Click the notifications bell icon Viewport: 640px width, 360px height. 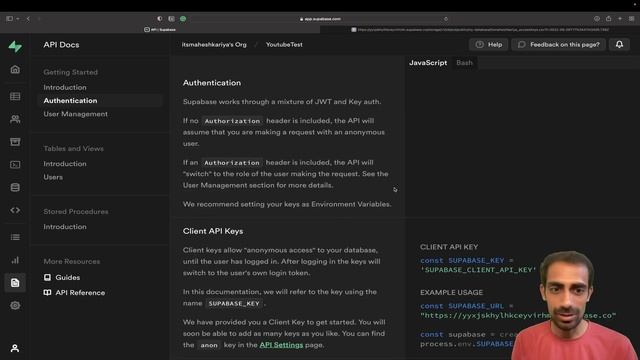(x=619, y=44)
